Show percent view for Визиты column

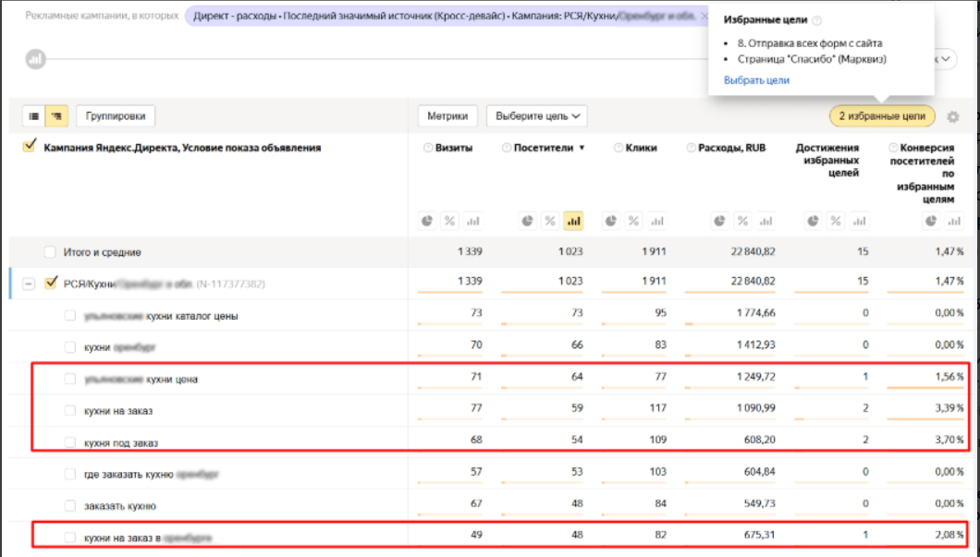[x=450, y=221]
